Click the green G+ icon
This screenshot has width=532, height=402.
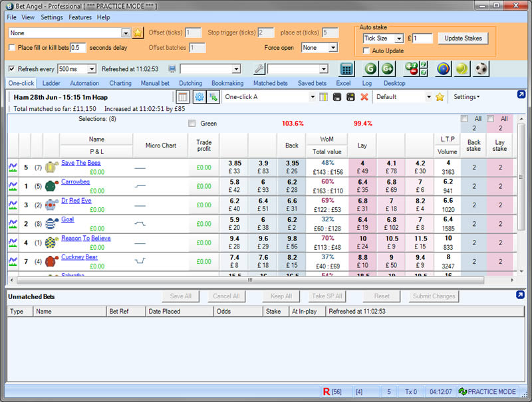pos(387,69)
